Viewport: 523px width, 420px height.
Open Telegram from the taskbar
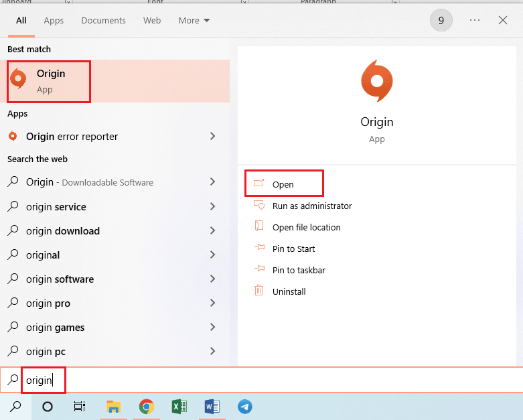[245, 407]
